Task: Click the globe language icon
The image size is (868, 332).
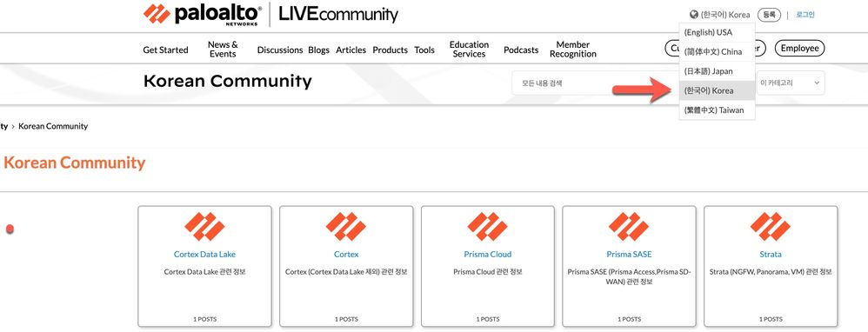Action: 694,15
